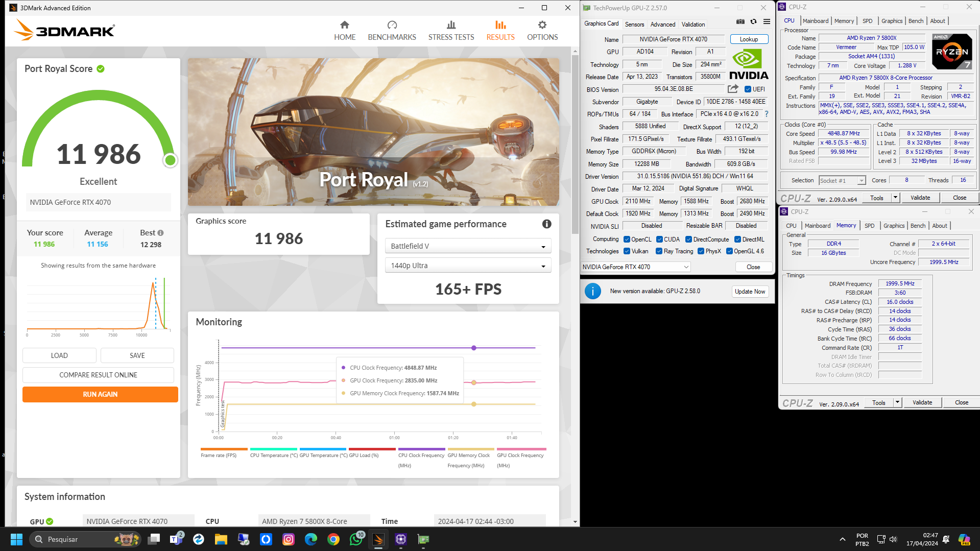The image size is (980, 551).
Task: Click GPU-Z refresh icon
Action: pos(753,21)
